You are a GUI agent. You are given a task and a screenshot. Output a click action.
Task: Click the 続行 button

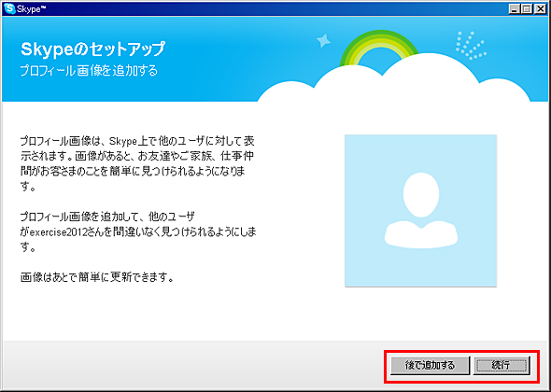pyautogui.click(x=502, y=366)
